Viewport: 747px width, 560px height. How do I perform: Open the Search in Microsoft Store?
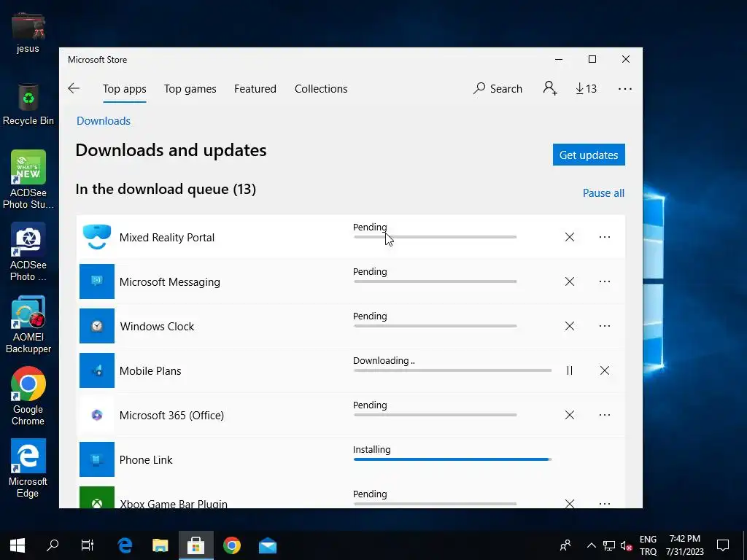[x=498, y=88]
